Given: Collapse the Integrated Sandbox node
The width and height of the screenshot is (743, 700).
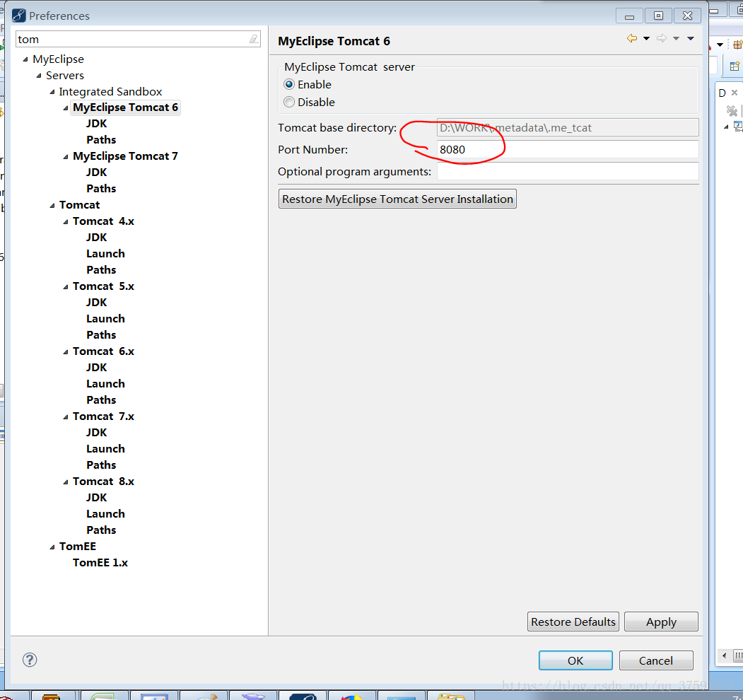Looking at the screenshot, I should (x=52, y=92).
